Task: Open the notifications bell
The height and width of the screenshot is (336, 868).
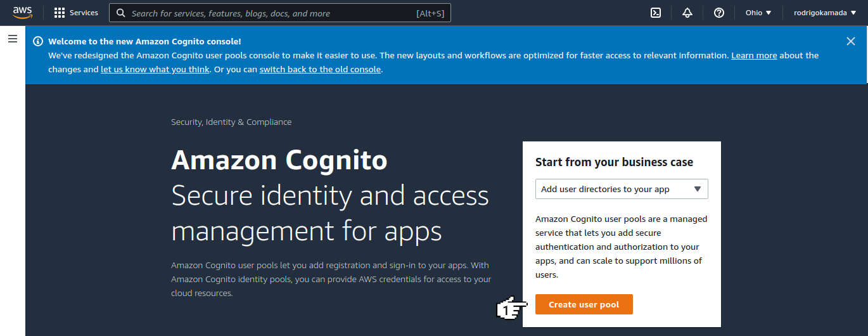Action: [x=687, y=13]
